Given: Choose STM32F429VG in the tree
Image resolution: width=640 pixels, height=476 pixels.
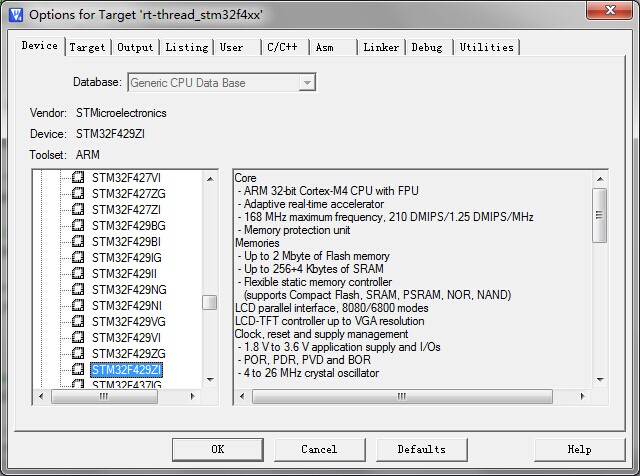Looking at the screenshot, I should pos(129,322).
